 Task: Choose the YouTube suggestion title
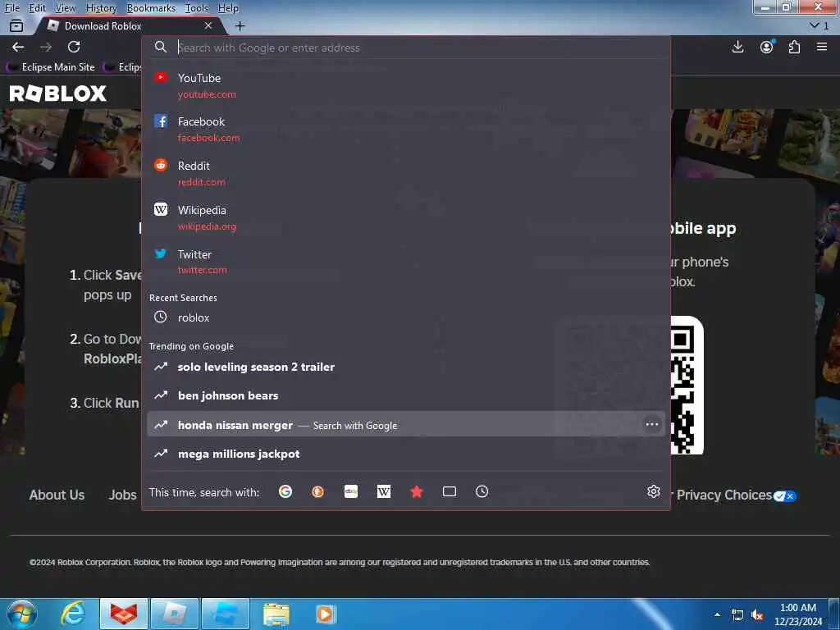tap(199, 78)
